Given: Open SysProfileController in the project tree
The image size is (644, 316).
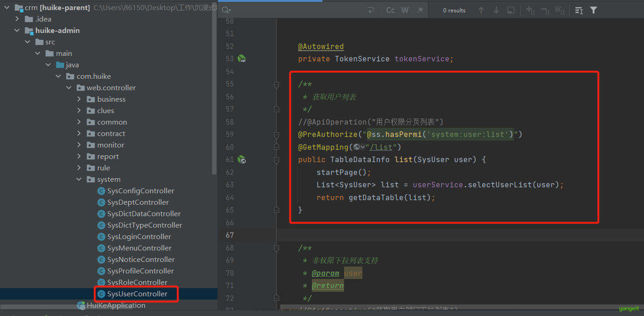Looking at the screenshot, I should click(x=140, y=271).
